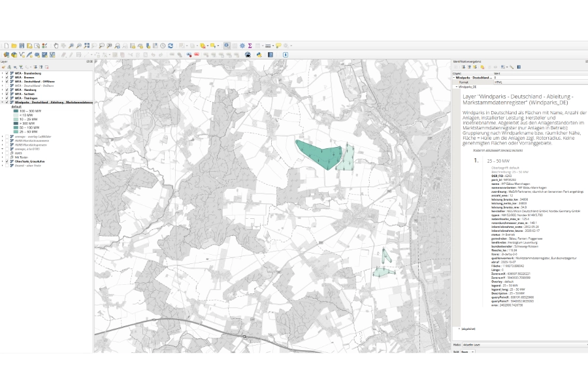Select the WEA - Sachsen layer name
The image size is (588, 392).
coord(26,94)
